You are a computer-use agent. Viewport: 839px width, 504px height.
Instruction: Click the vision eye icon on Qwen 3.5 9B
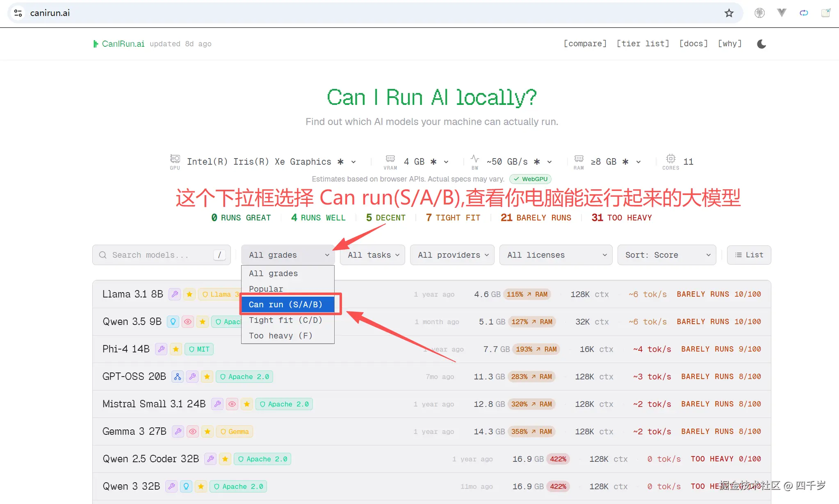[188, 322]
